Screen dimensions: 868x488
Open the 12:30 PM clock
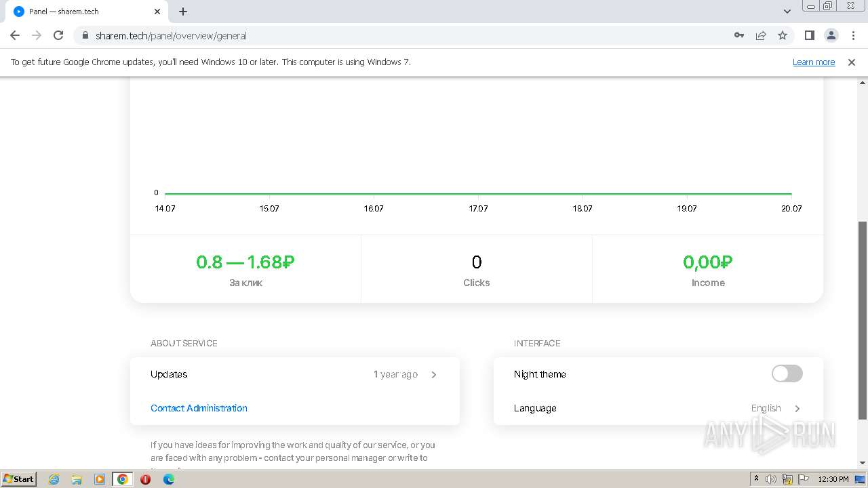coord(833,479)
